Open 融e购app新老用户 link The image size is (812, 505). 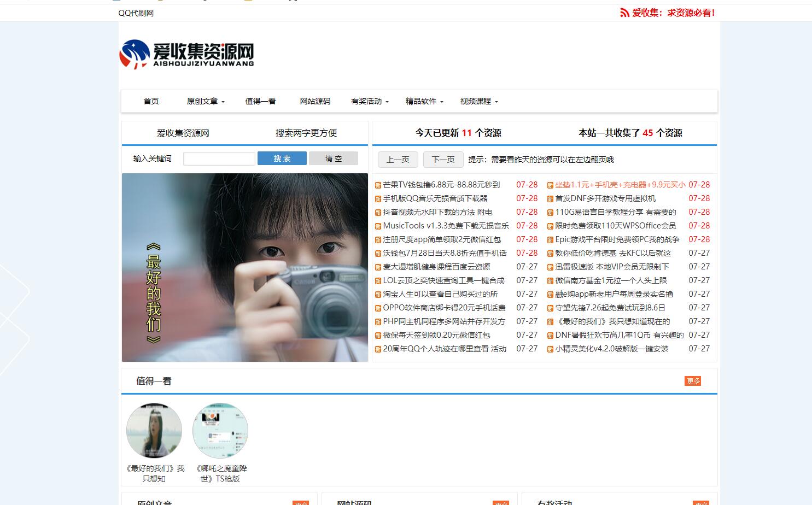(x=614, y=294)
